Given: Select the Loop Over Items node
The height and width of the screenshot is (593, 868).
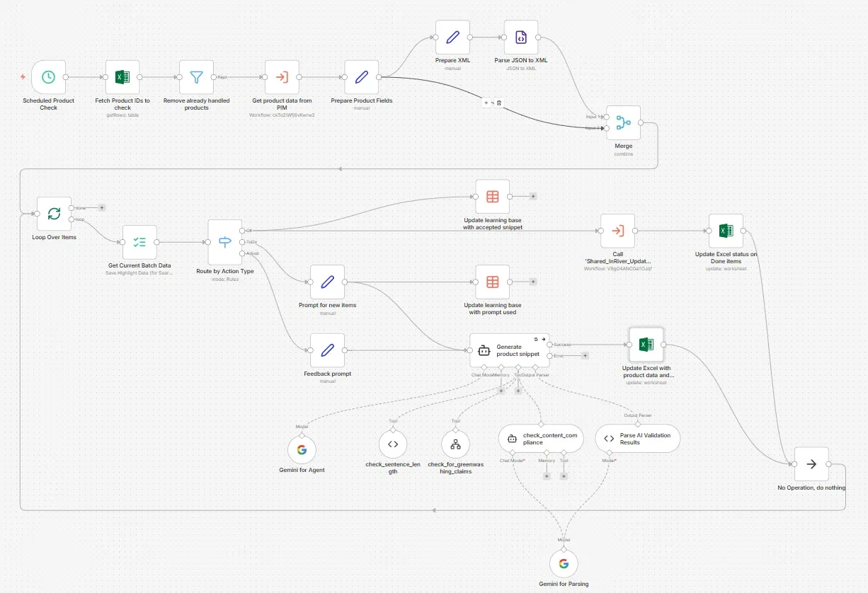Looking at the screenshot, I should [x=54, y=214].
